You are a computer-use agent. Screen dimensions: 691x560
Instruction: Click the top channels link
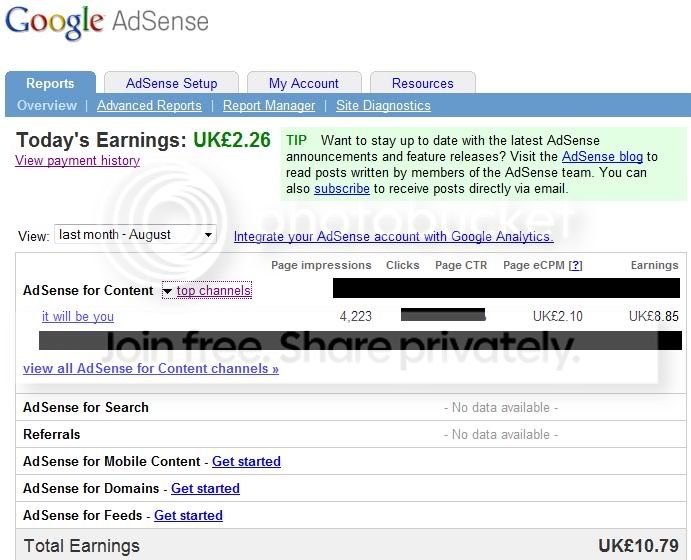(214, 290)
